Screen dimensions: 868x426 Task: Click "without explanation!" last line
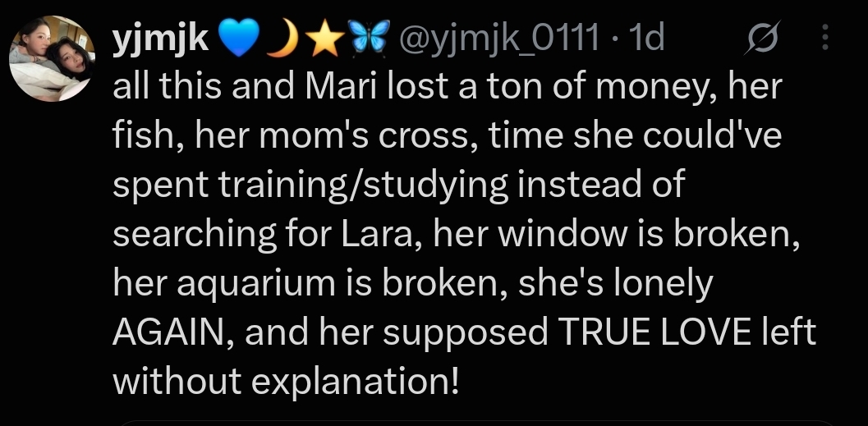[287, 382]
